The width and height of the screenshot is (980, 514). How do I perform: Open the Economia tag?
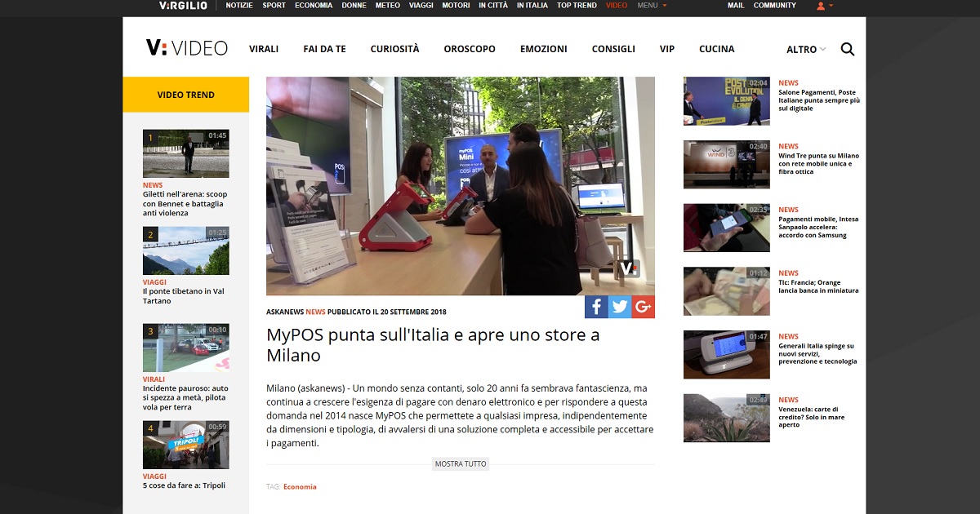300,487
